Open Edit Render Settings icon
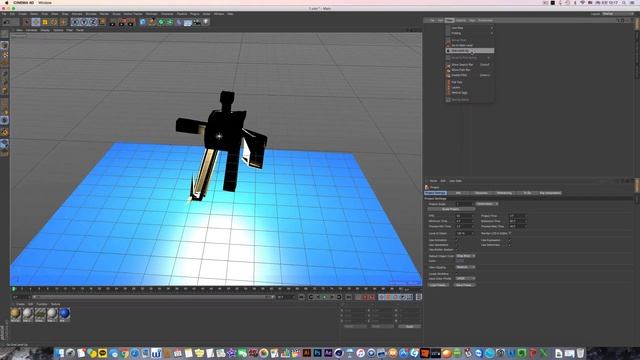The image size is (640, 360). coord(131,22)
